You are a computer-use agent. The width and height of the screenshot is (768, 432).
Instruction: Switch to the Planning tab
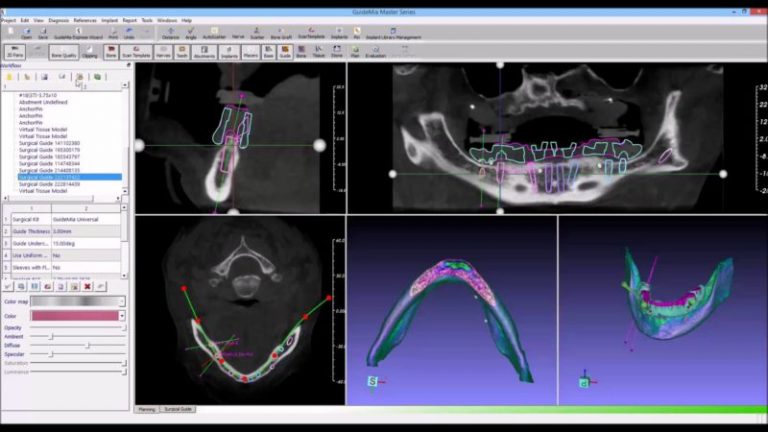coord(146,409)
